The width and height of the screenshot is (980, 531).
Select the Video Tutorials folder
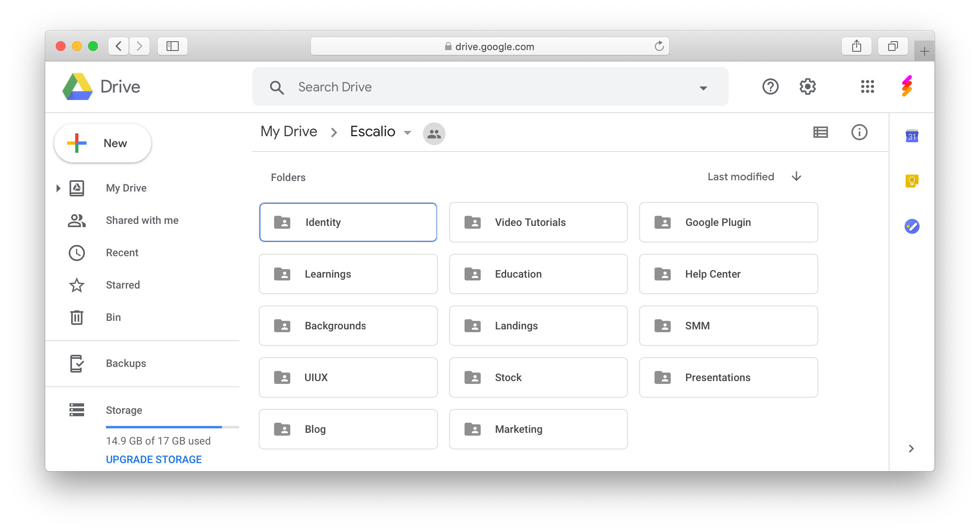[x=539, y=222]
